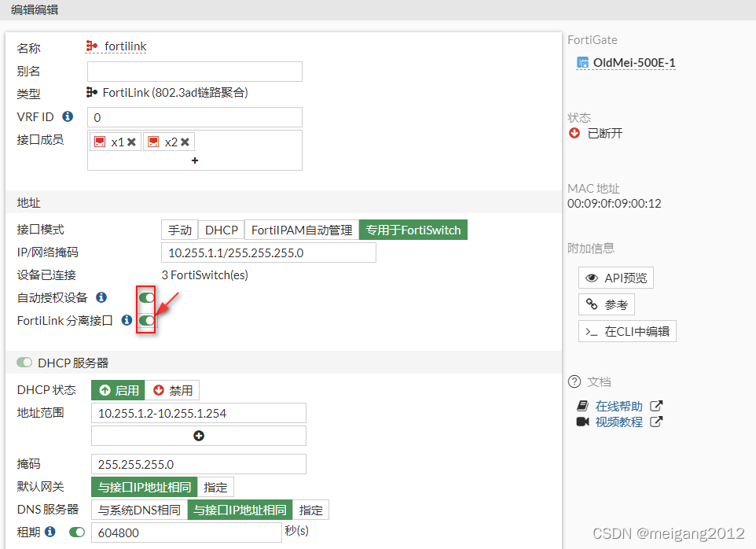Set DHCP 状态 to 启用
Viewport: 756px width, 549px height.
click(118, 390)
